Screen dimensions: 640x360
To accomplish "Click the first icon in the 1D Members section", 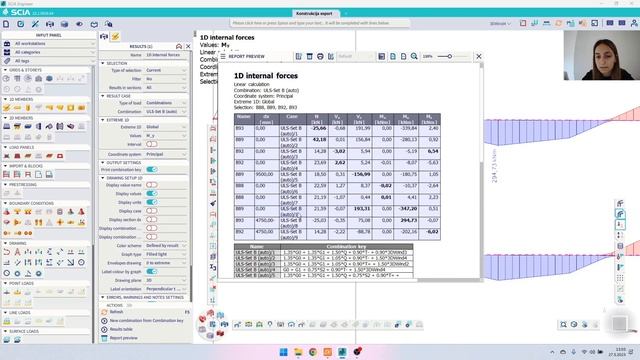I will tap(7, 108).
